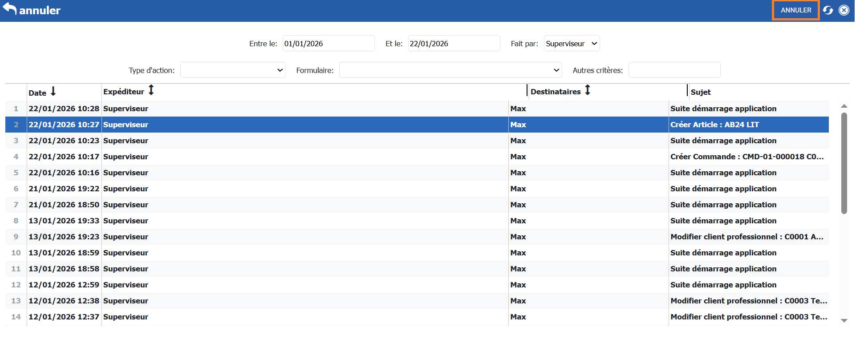Sort by Expéditeur column arrows
Viewport: 868px width, 339px height.
(x=151, y=90)
